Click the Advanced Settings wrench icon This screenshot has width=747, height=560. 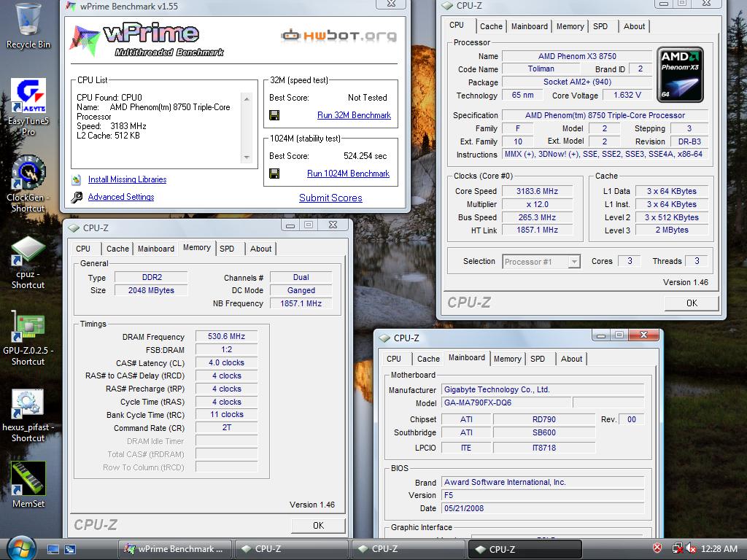click(76, 197)
